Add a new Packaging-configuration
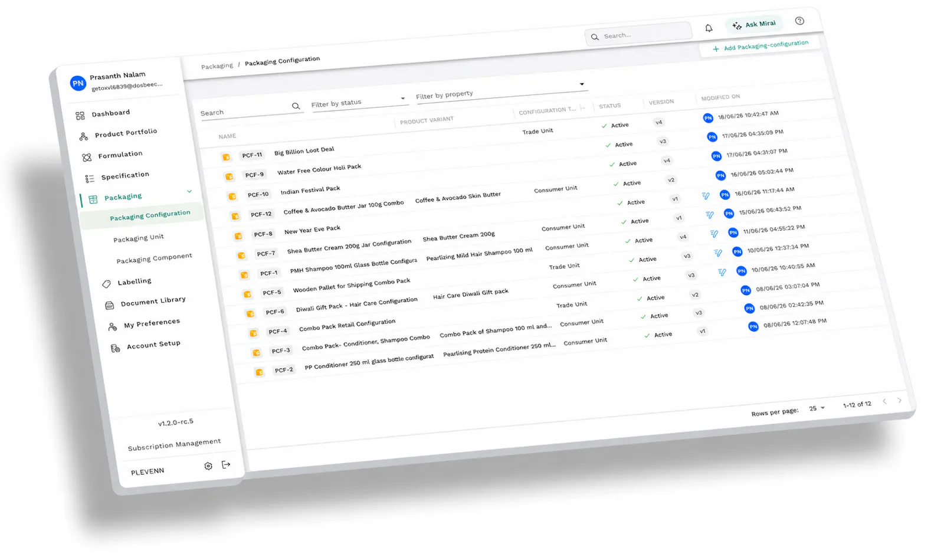The width and height of the screenshot is (944, 560). [x=760, y=45]
